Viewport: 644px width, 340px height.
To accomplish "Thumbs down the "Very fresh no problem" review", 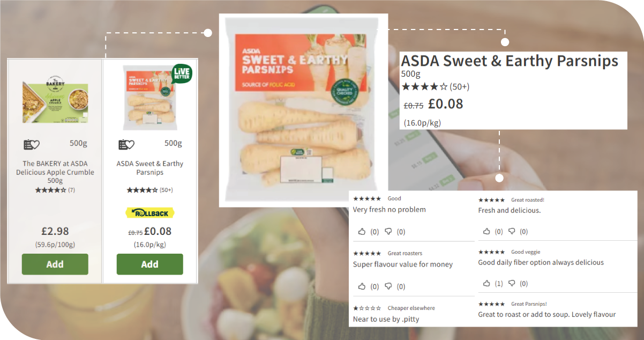I will [x=388, y=232].
